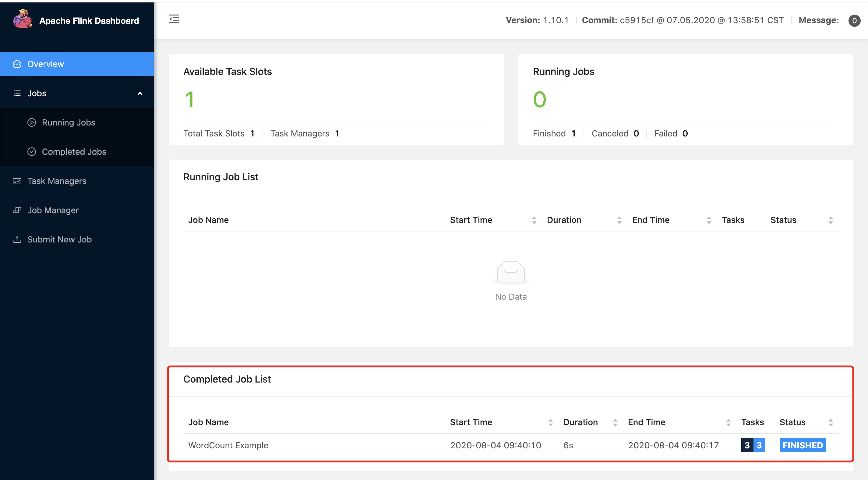The width and height of the screenshot is (868, 480).
Task: Collapse the Jobs submenu chevron
Action: (x=140, y=94)
